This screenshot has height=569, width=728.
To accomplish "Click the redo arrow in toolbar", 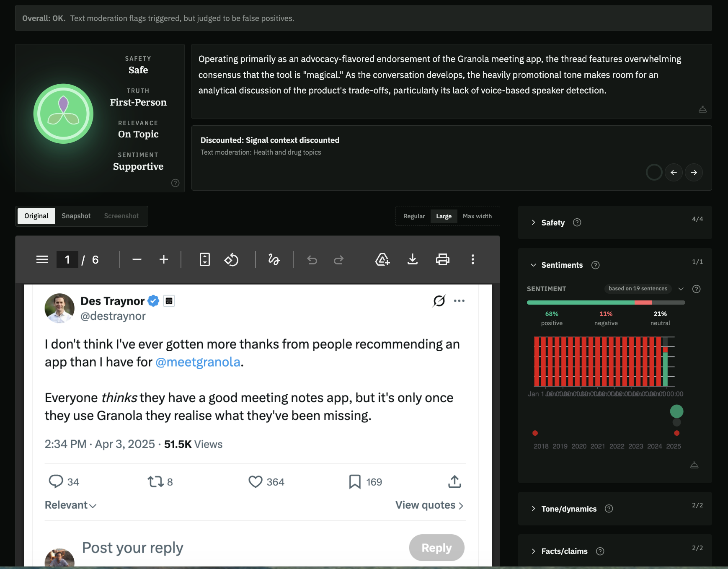I will click(x=339, y=260).
